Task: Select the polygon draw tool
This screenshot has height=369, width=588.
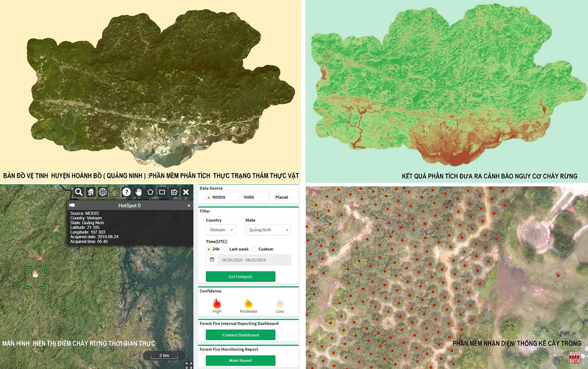Action: 150,192
